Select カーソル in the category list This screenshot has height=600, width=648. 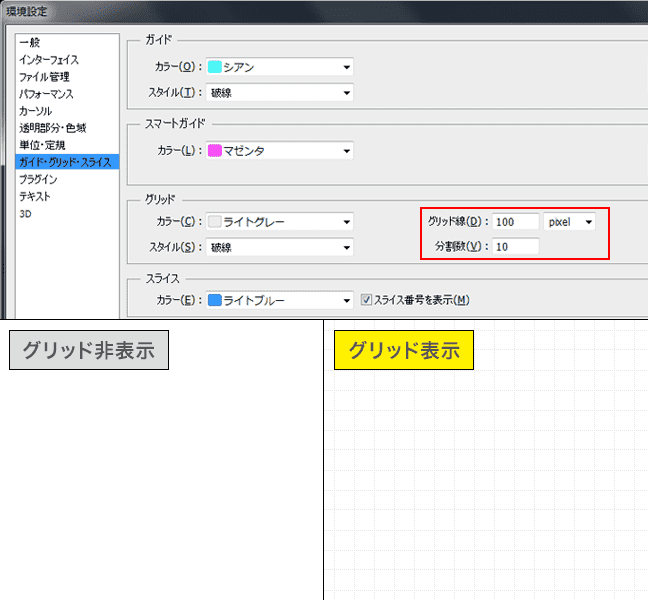(38, 111)
